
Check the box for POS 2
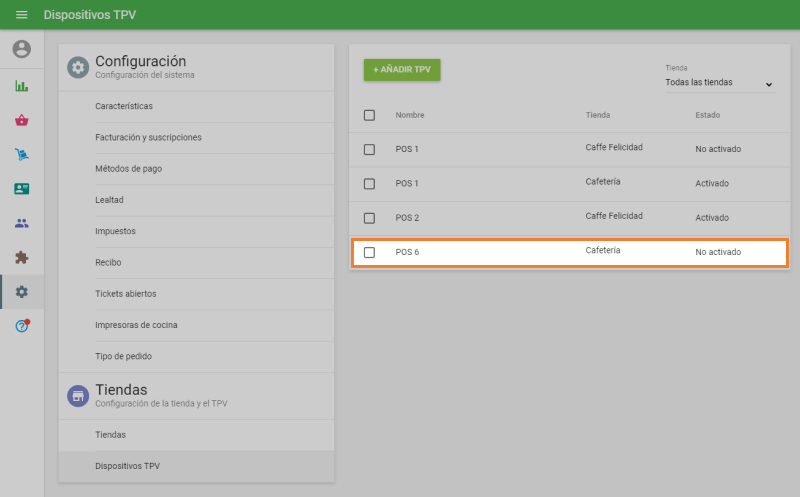click(369, 218)
